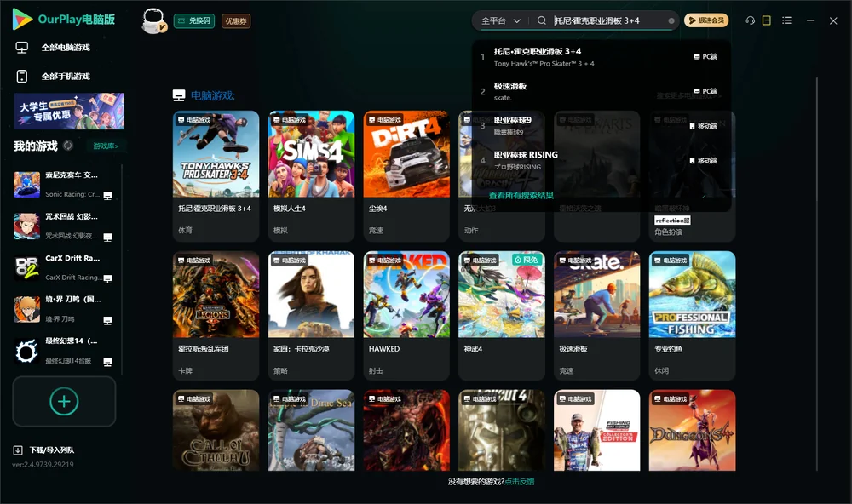Click the magnifier search icon

542,20
